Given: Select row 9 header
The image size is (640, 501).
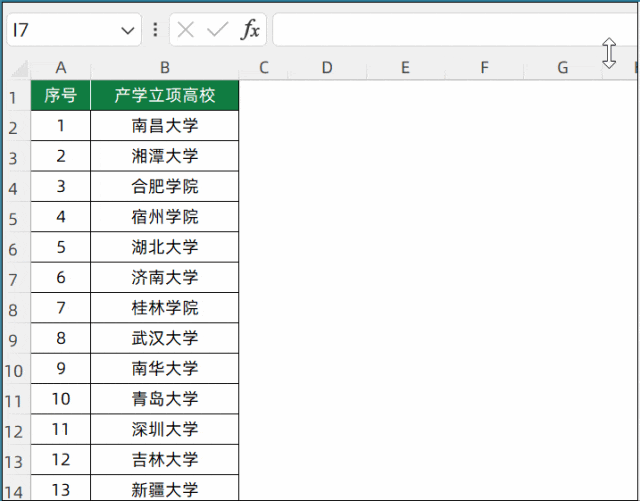Looking at the screenshot, I should (16, 339).
